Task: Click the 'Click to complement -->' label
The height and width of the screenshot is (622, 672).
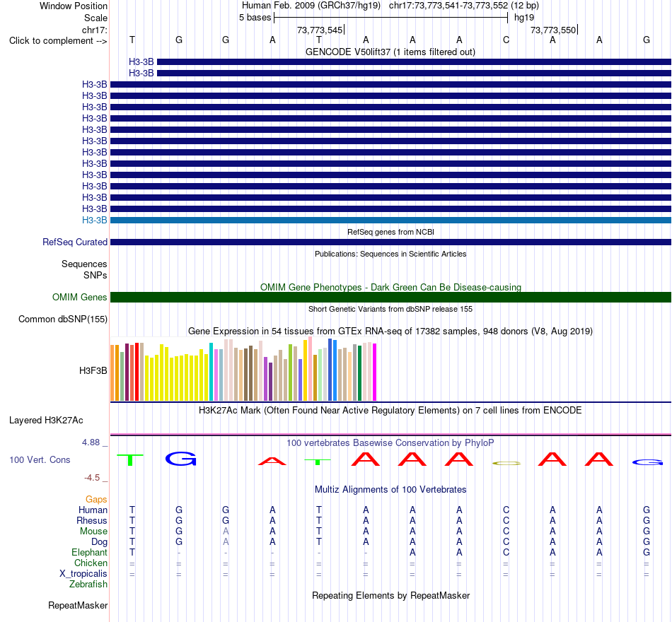Action: (58, 41)
